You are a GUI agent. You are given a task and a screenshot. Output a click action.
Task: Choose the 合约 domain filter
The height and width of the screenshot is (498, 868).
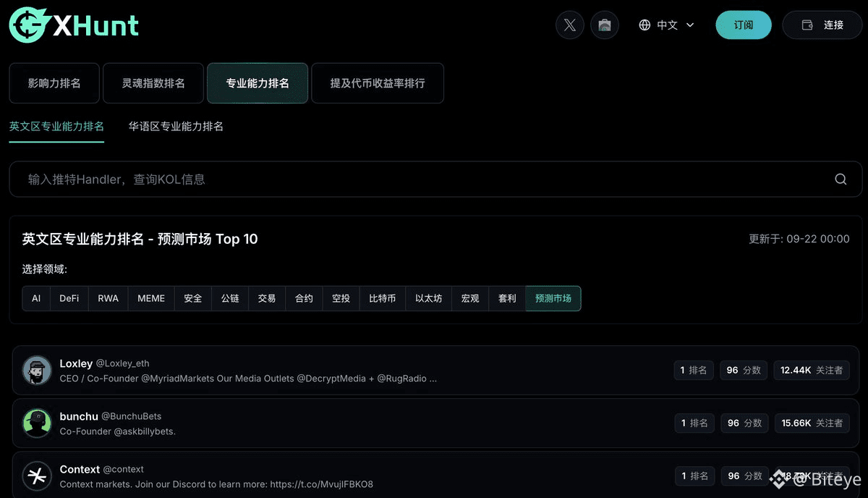point(304,298)
